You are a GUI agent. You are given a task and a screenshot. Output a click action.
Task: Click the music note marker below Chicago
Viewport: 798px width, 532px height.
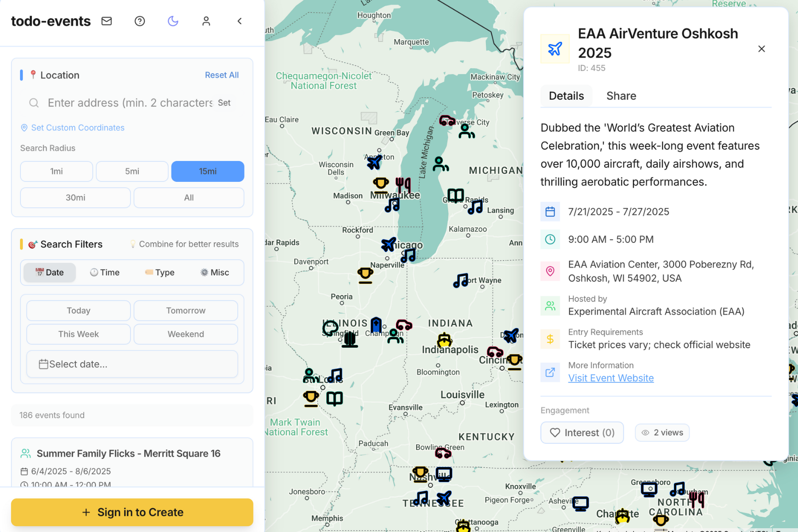pos(408,255)
